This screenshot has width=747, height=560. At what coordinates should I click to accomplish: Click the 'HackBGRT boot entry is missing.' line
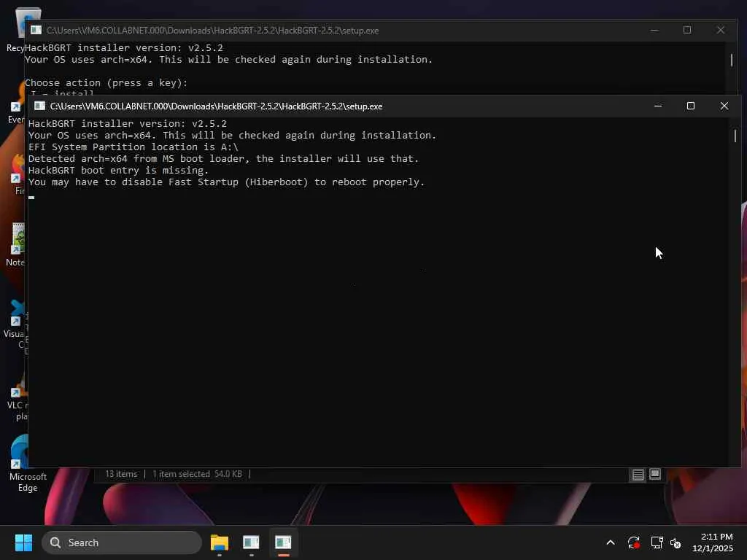[119, 170]
